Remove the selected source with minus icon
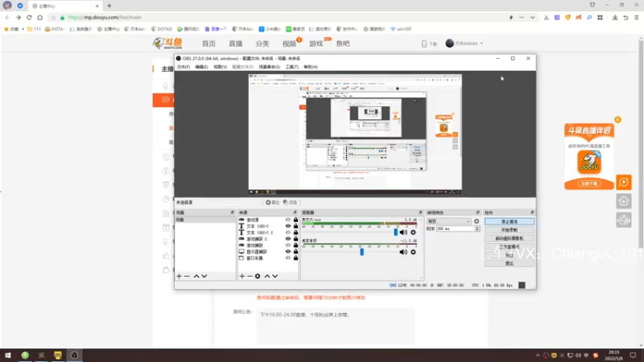Screen dimensions: 644x362 click(x=250, y=276)
